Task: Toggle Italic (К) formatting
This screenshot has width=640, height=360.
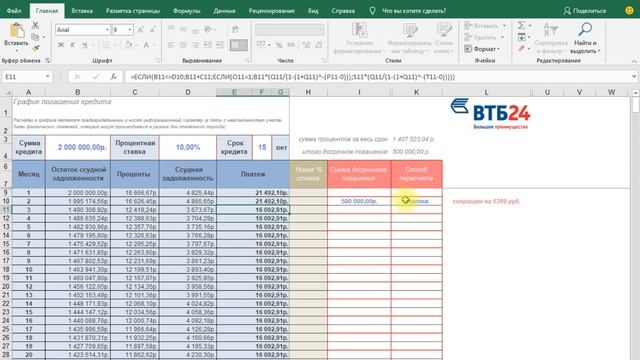Action: point(72,45)
